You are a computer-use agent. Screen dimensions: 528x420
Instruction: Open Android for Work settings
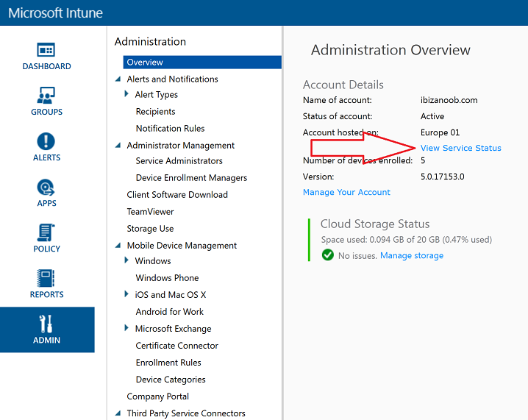[x=169, y=312]
